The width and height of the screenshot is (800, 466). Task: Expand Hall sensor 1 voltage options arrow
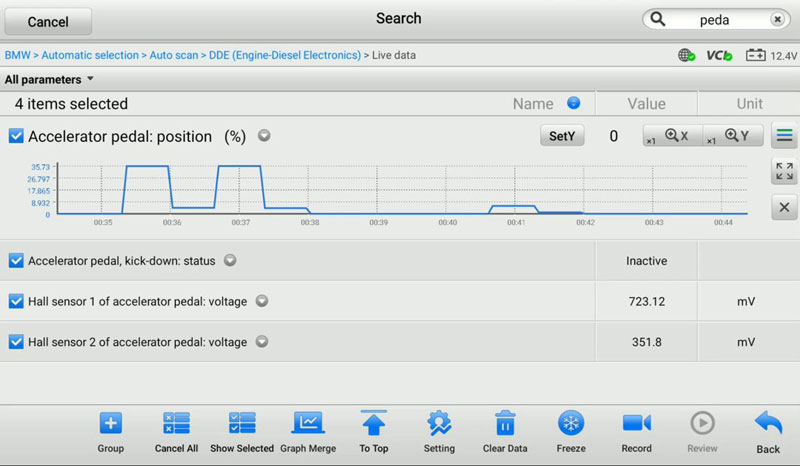click(262, 301)
